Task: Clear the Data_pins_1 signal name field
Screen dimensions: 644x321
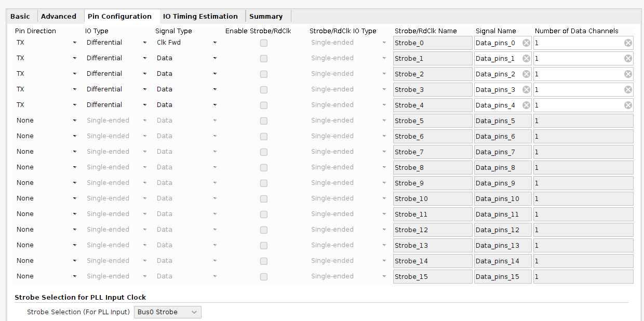Action: pos(526,59)
